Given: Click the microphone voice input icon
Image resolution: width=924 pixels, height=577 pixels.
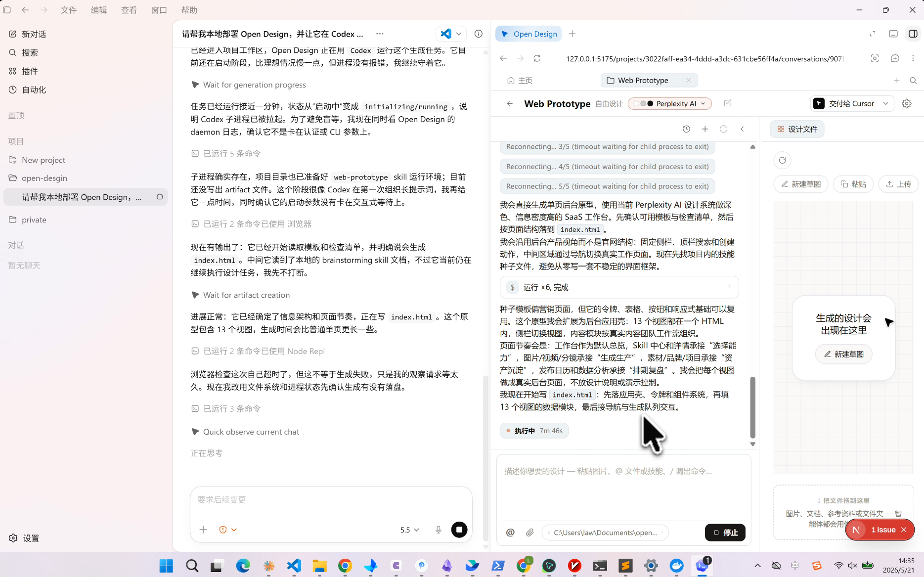Looking at the screenshot, I should point(438,530).
